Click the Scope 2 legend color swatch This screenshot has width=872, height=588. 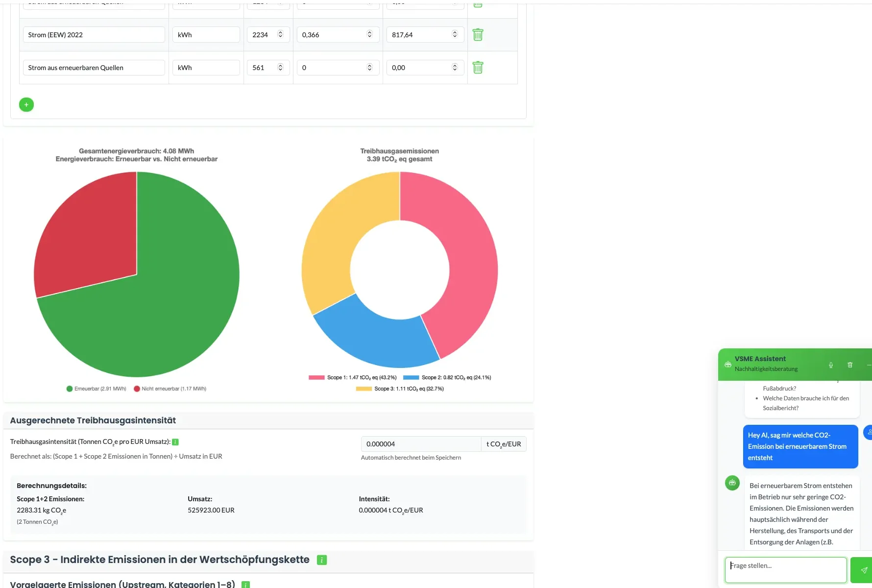[x=411, y=377]
